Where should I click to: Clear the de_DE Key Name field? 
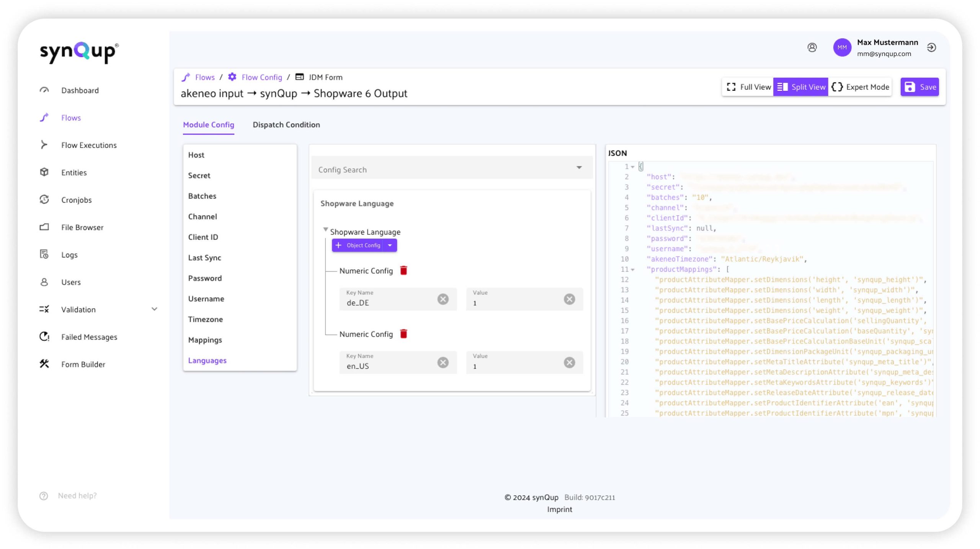tap(443, 299)
